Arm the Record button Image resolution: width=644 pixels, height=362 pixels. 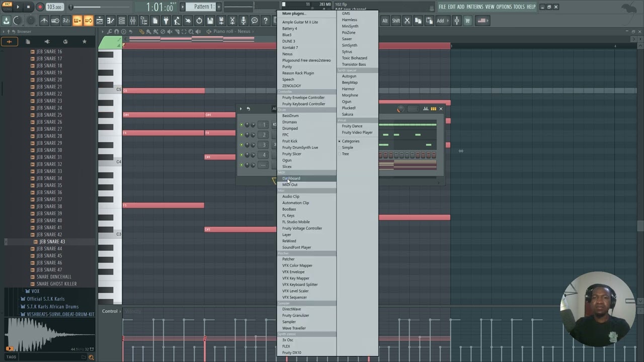point(40,7)
